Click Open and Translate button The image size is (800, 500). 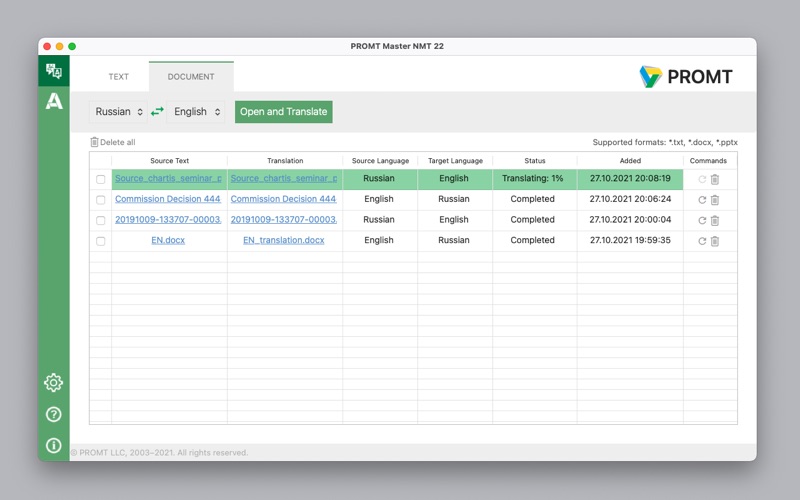[284, 112]
